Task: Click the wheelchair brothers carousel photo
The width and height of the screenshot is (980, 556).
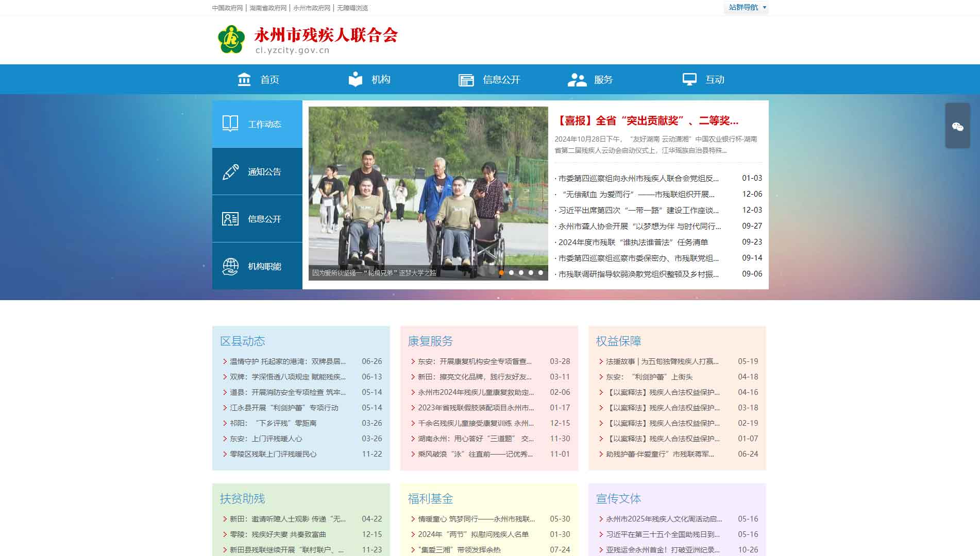Action: pyautogui.click(x=428, y=194)
